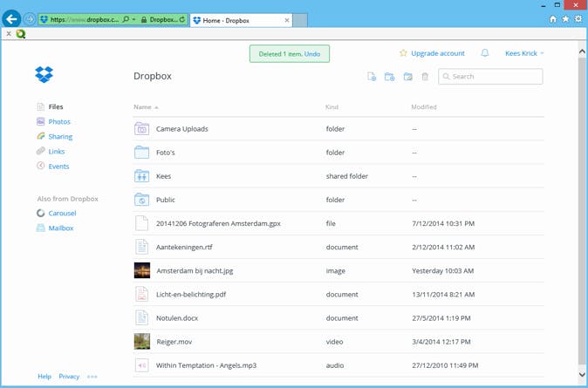Open the Links section link
The width and height of the screenshot is (588, 388).
click(56, 152)
